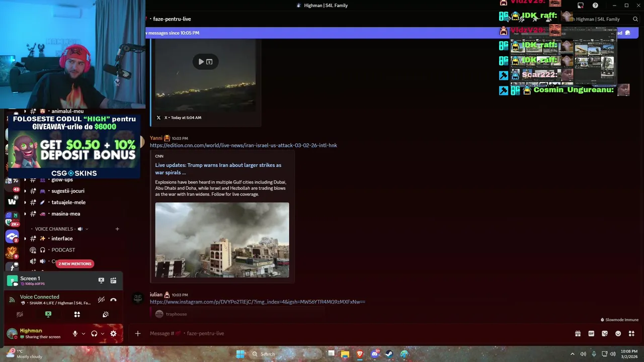644x362 pixels.
Task: Open the W server icon
Action: (12, 202)
